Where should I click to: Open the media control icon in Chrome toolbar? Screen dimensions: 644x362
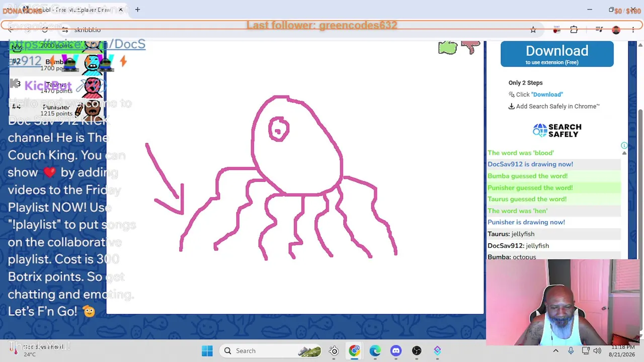point(599,30)
